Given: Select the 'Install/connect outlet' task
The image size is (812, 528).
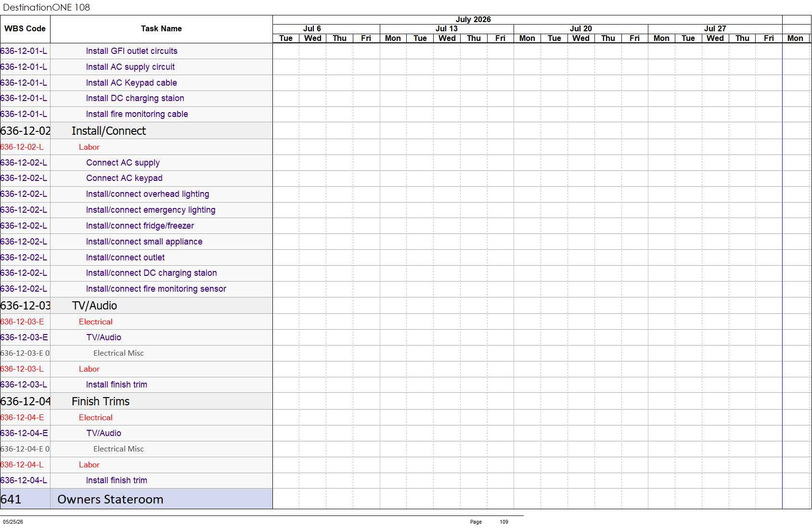Looking at the screenshot, I should 125,258.
